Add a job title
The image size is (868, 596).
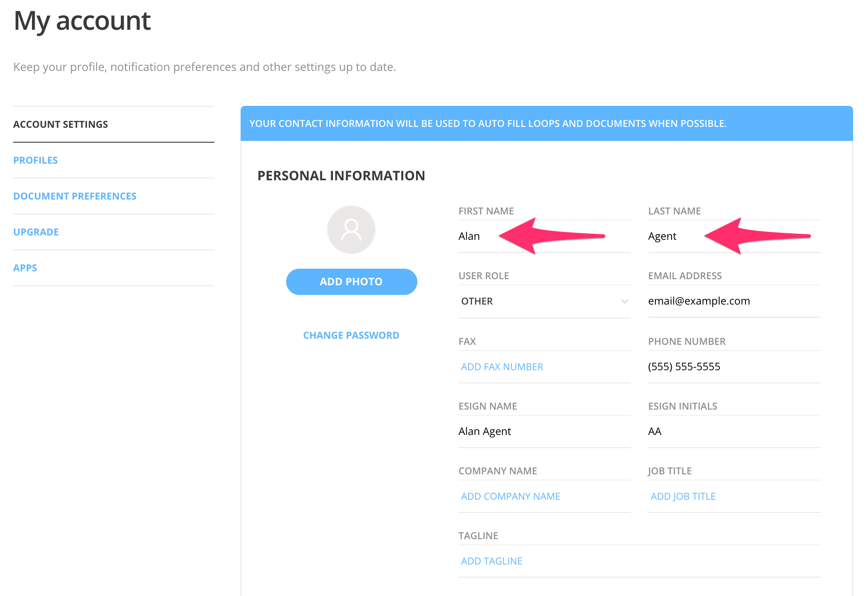pos(682,496)
